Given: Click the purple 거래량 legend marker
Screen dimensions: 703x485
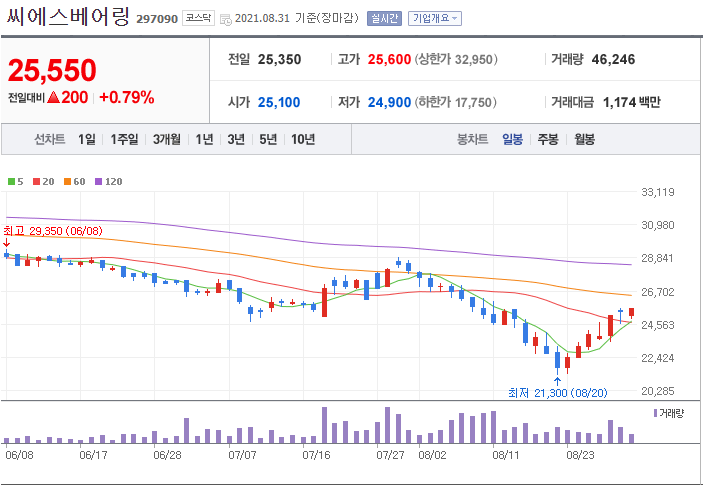Looking at the screenshot, I should 655,413.
